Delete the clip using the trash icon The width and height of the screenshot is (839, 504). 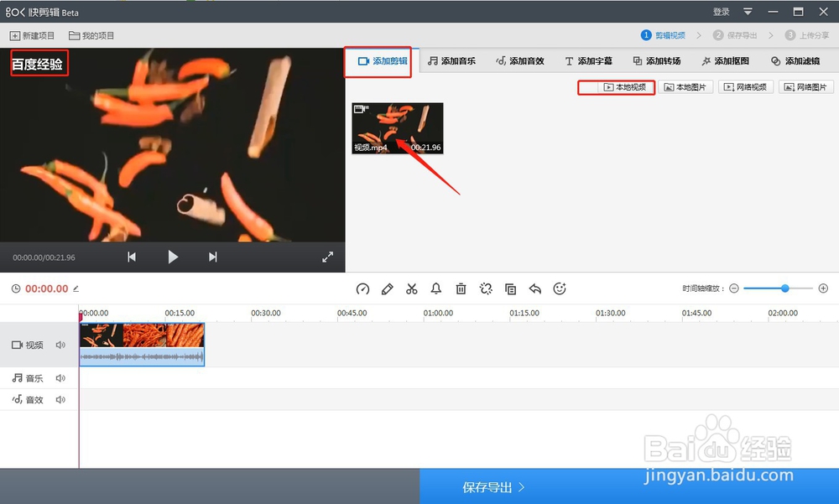coord(461,288)
